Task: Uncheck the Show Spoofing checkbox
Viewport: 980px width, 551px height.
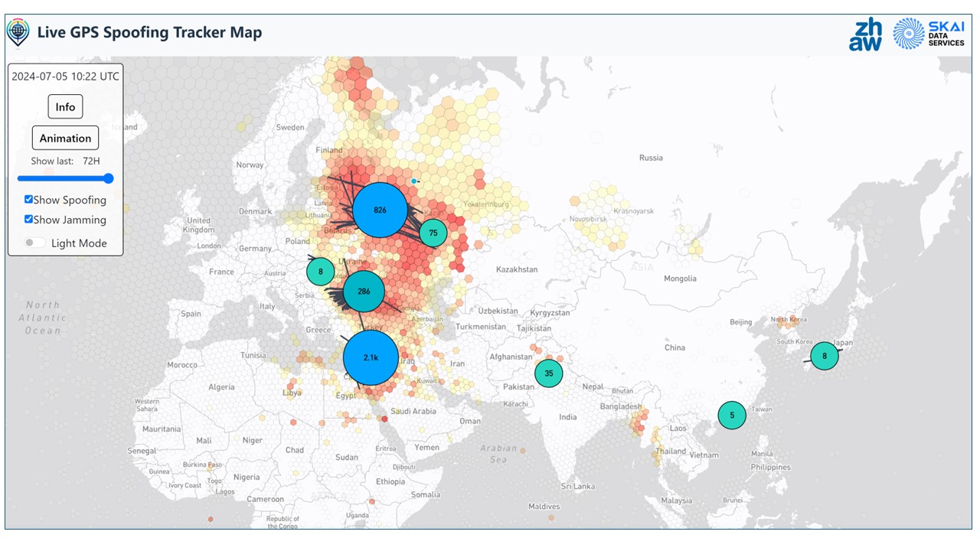Action: tap(28, 200)
